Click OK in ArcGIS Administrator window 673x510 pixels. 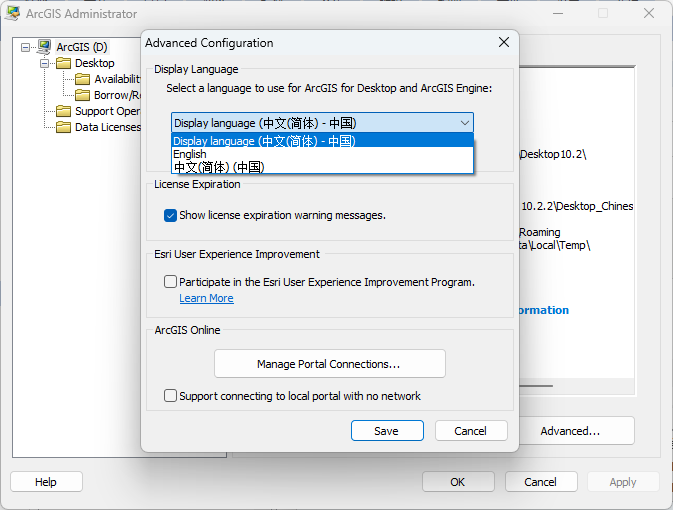(458, 482)
